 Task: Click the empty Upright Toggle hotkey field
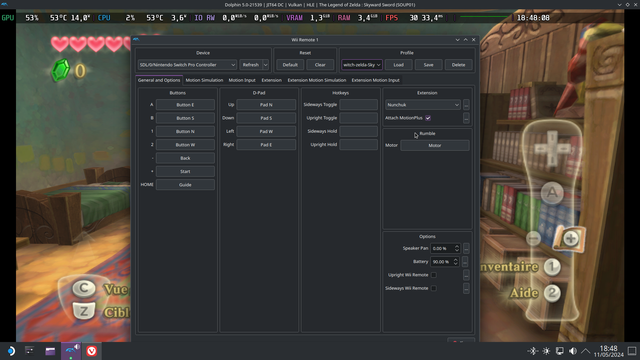[358, 118]
